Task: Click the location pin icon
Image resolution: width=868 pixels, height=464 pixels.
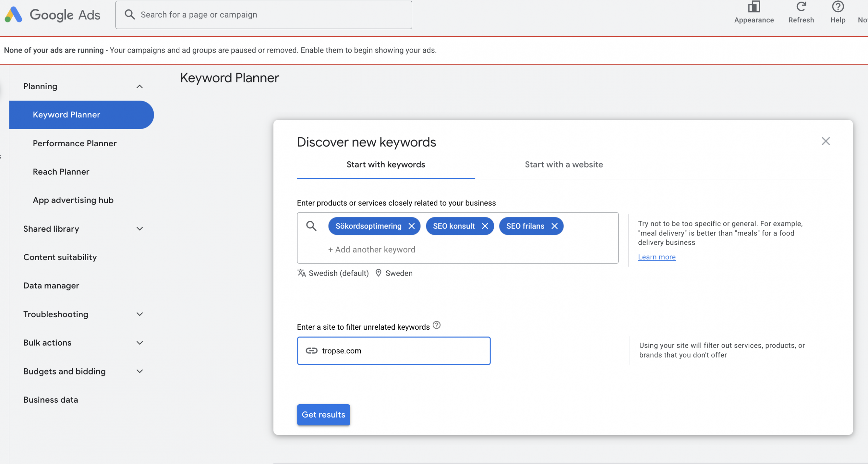Action: 378,273
